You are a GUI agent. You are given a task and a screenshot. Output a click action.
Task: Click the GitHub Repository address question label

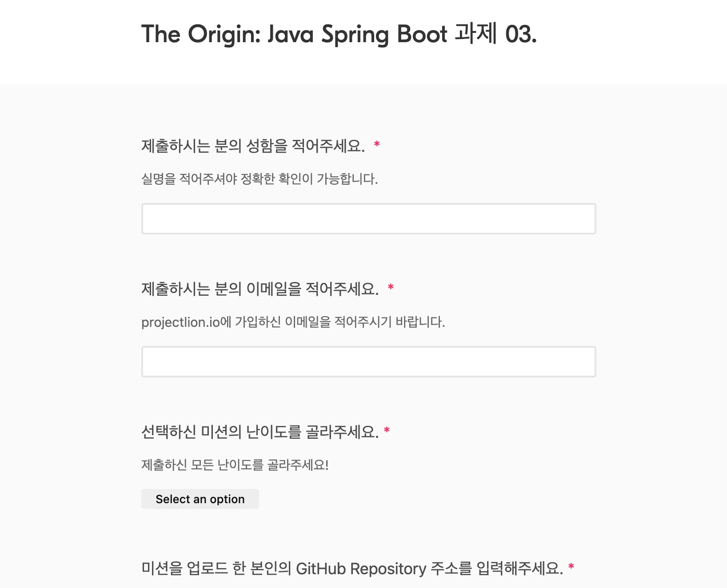(352, 568)
